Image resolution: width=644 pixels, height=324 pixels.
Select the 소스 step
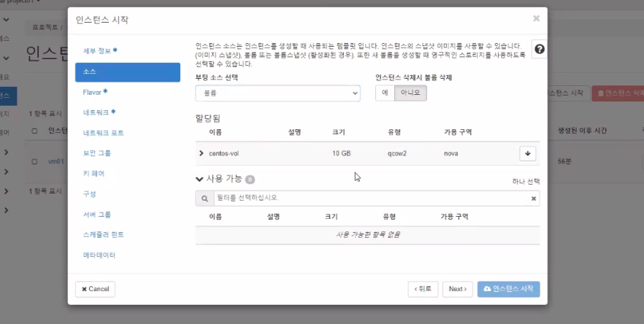tap(128, 72)
